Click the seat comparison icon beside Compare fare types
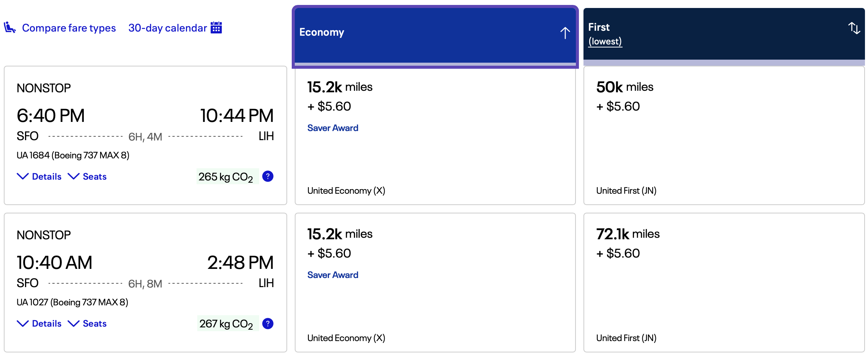The width and height of the screenshot is (868, 357). click(x=10, y=28)
